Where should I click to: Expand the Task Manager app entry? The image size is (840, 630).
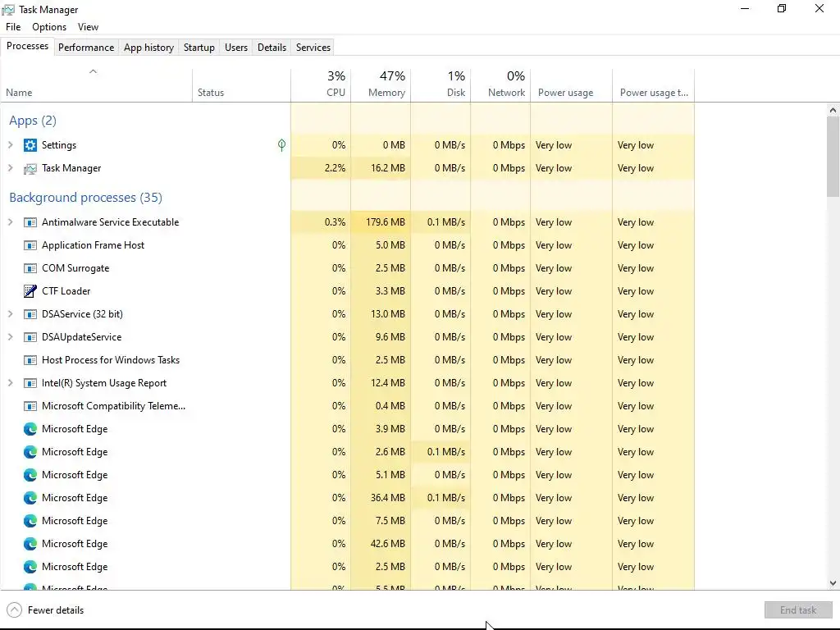coord(10,168)
